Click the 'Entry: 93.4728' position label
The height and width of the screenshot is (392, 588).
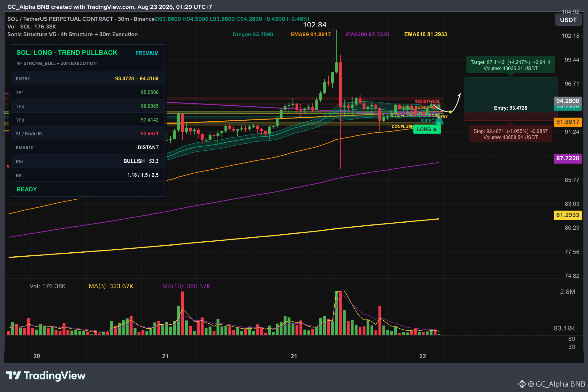pyautogui.click(x=511, y=108)
